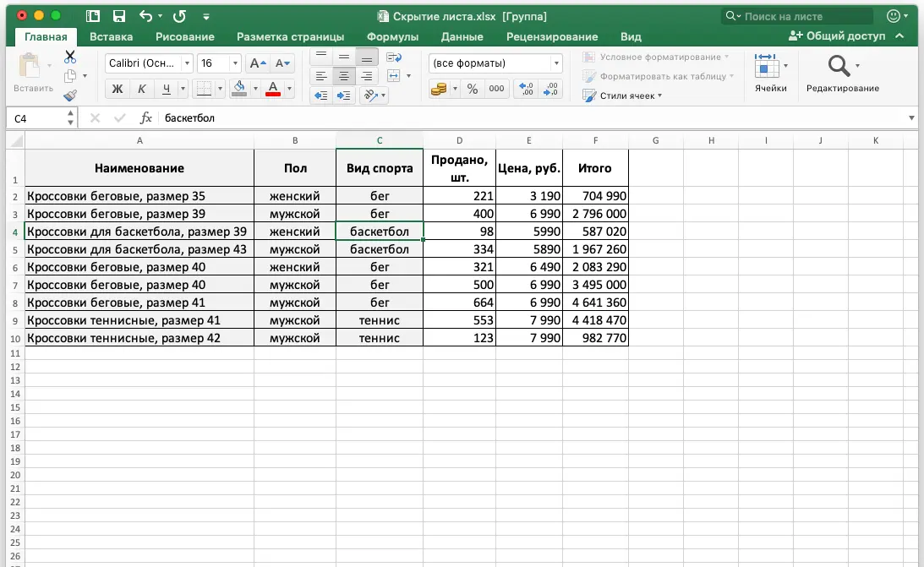
Task: Decrease font size with the A-down icon
Action: (x=282, y=63)
